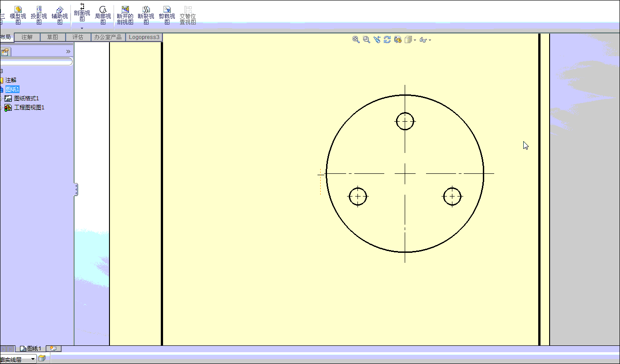Switch to the 注解 tab
The image size is (620, 364).
[27, 37]
